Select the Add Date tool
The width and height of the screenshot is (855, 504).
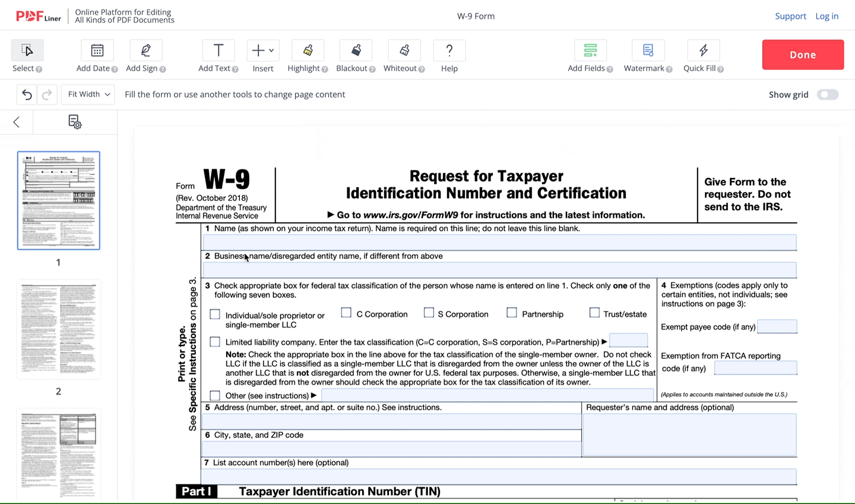pos(97,56)
